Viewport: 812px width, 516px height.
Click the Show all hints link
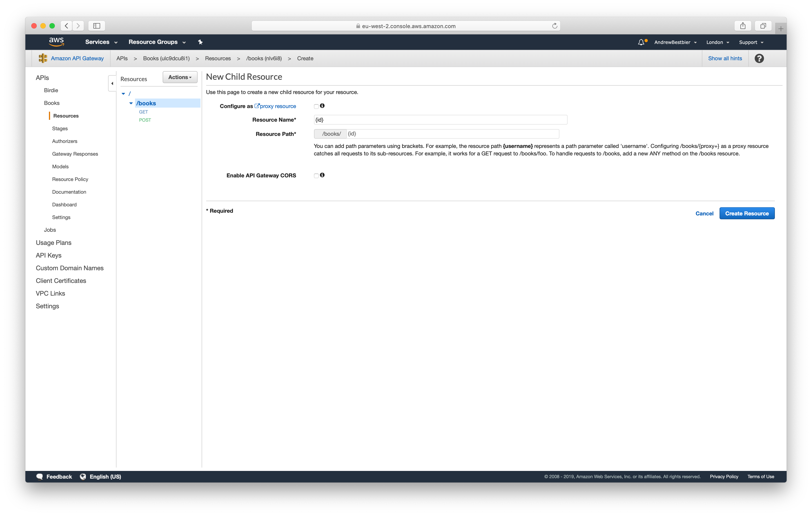pos(725,58)
